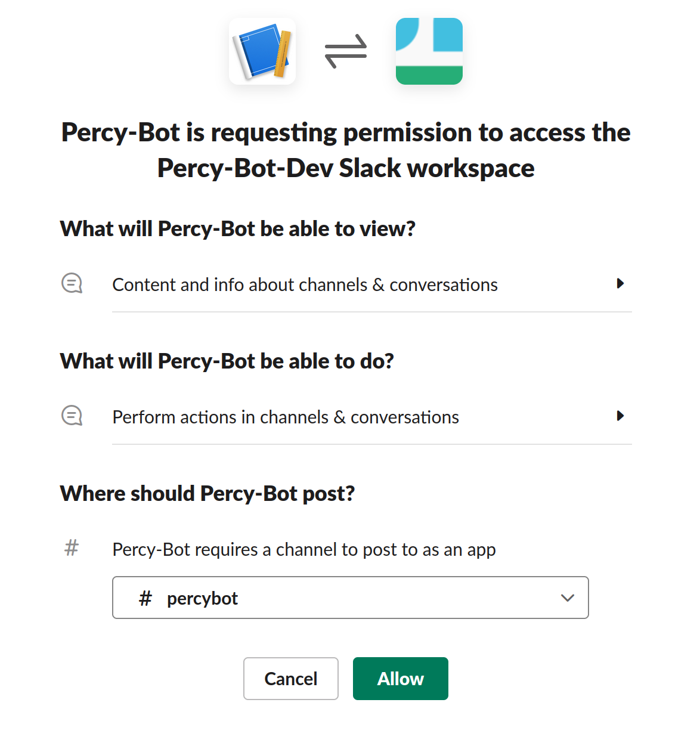
Task: Click 'Percy-Bot requires a channel' description text
Action: 304,550
